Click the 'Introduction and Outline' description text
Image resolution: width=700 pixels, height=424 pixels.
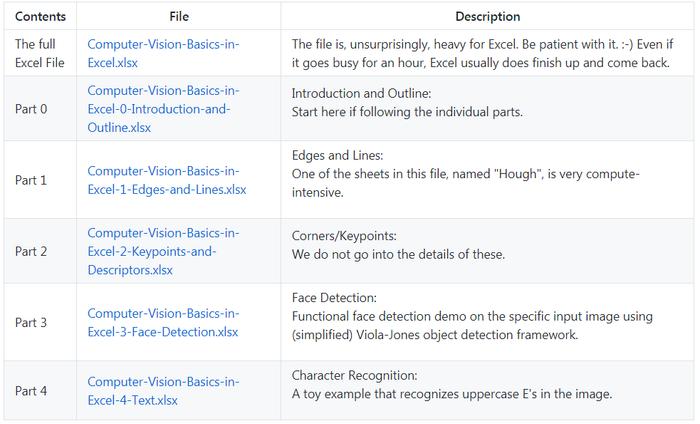coord(362,93)
